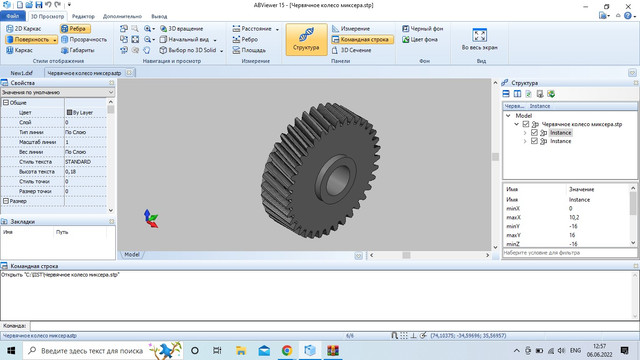Start 3D вращение rotation tool

click(x=181, y=29)
